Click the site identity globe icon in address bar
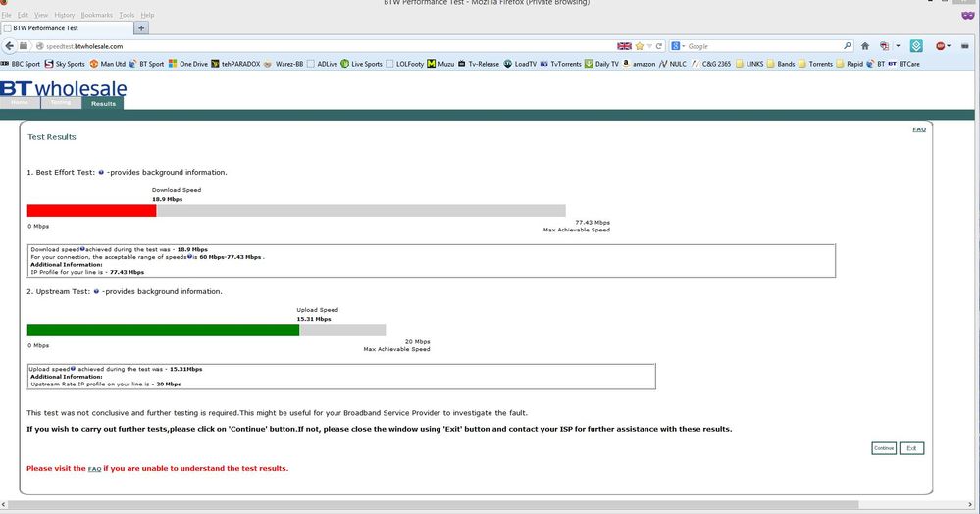The height and width of the screenshot is (514, 980). [40, 46]
